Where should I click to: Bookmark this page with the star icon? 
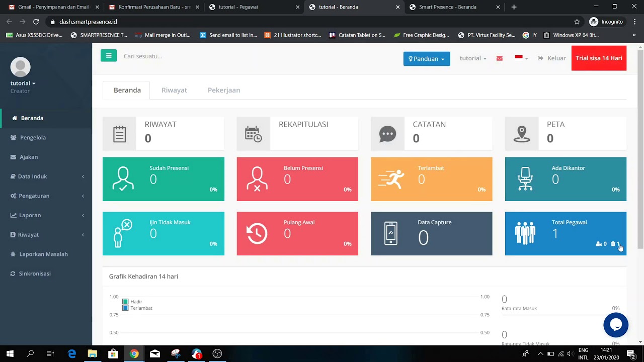pyautogui.click(x=577, y=22)
